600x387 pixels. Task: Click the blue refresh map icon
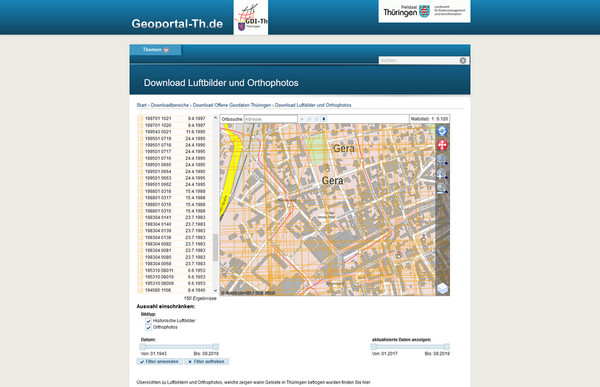(x=442, y=131)
